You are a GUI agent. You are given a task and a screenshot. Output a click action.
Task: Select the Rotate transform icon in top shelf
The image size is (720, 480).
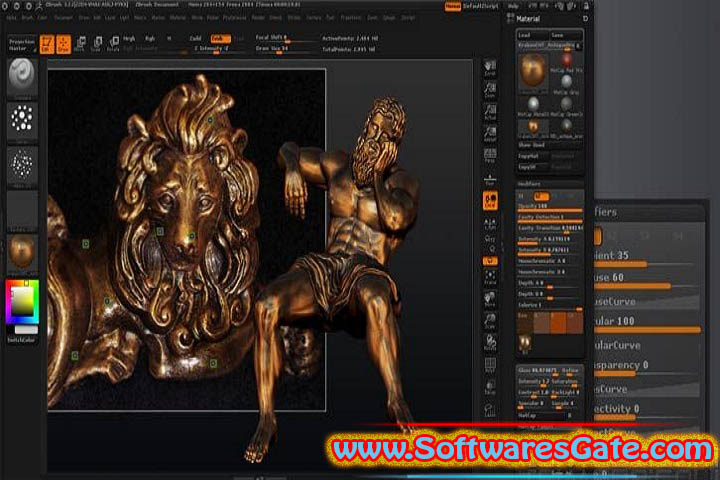(x=113, y=44)
